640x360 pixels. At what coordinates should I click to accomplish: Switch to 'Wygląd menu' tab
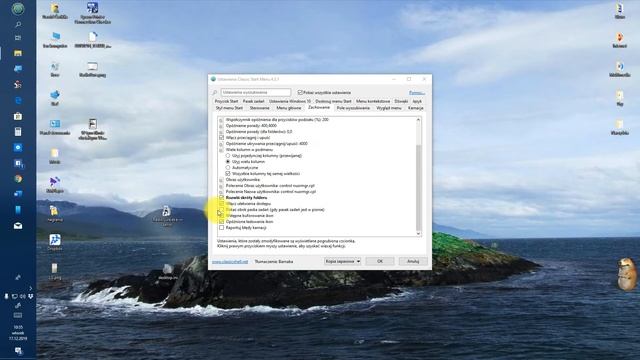click(x=389, y=108)
